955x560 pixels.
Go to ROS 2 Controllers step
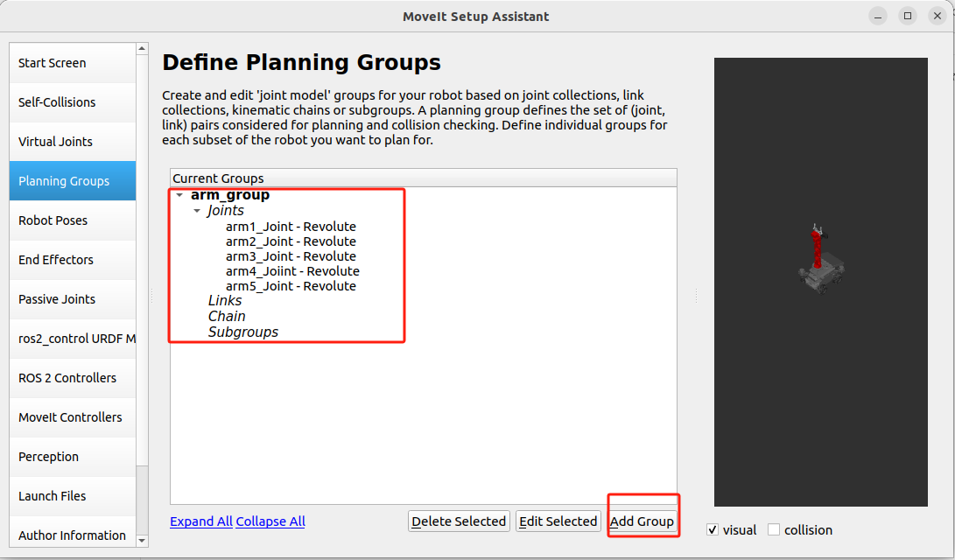click(73, 378)
